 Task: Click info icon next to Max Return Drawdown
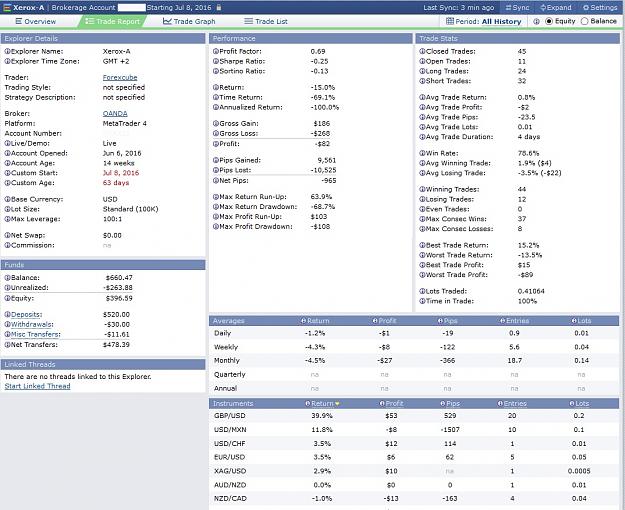tap(216, 207)
